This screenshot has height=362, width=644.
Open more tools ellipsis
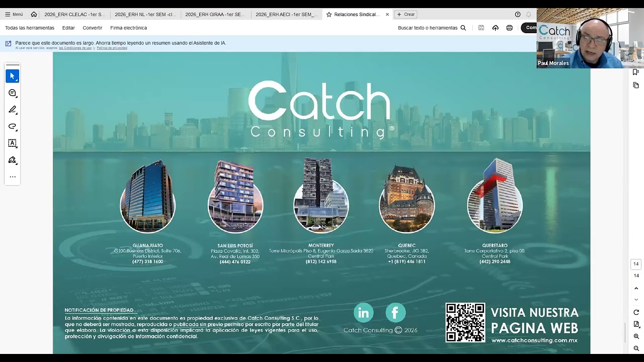click(13, 177)
